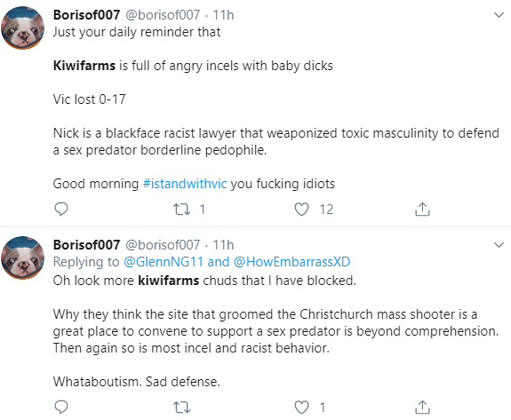Open the #istandwithvic hashtag link
This screenshot has height=420, width=511.
coord(185,184)
